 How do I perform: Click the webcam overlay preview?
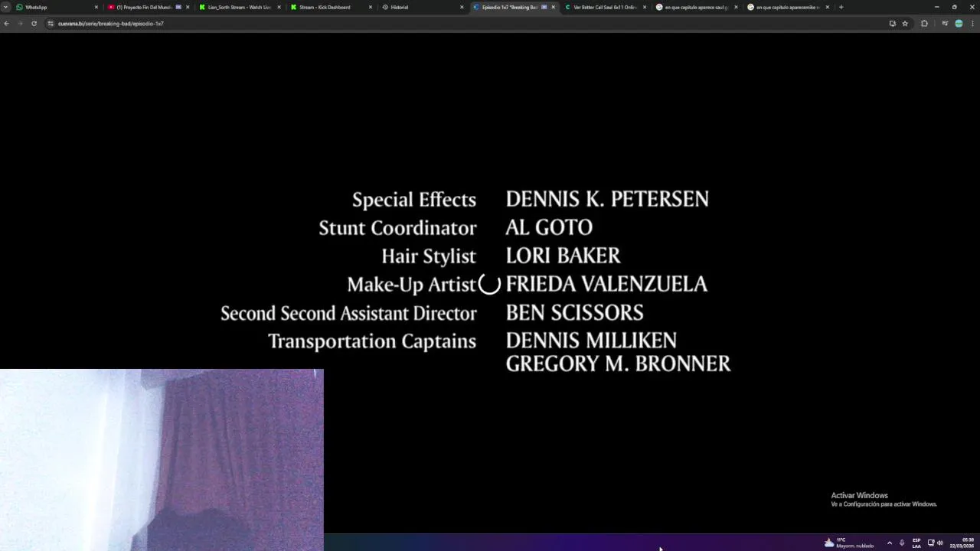click(162, 460)
